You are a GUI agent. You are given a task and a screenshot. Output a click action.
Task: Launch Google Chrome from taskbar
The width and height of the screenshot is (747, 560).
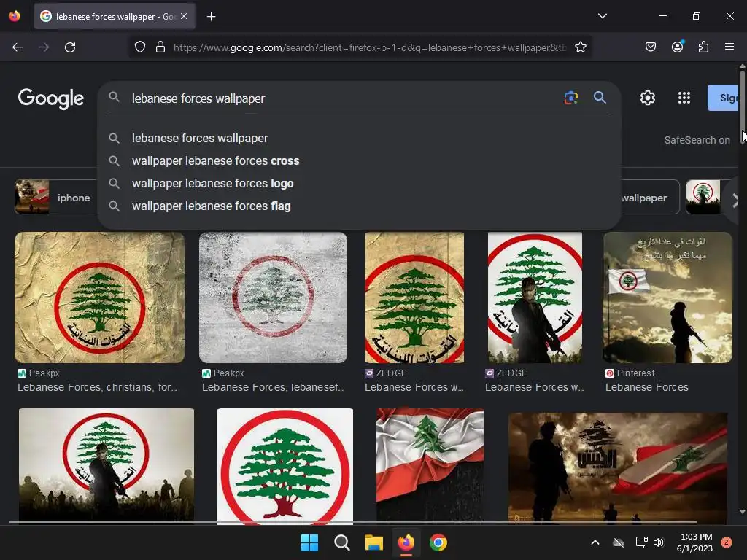[438, 542]
